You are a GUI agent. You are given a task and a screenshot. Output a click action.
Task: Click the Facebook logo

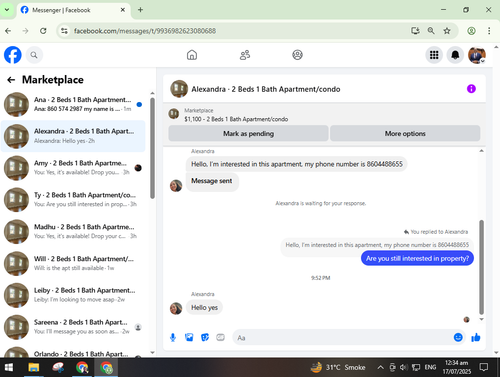click(x=13, y=55)
